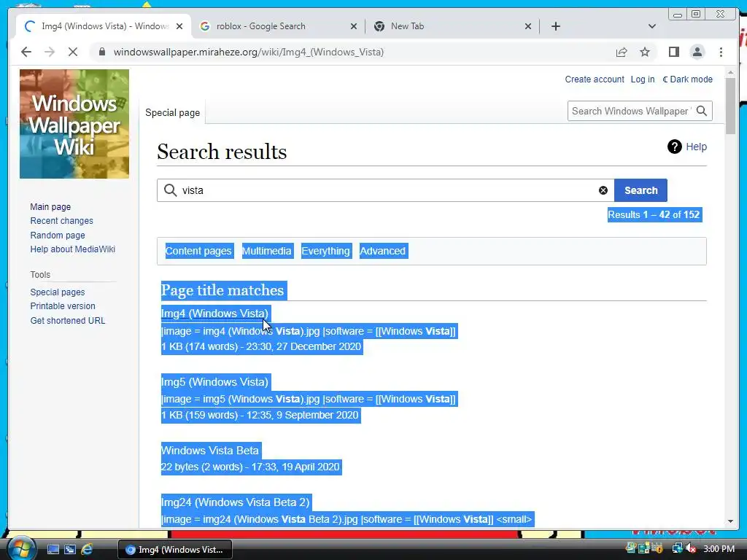Clear the search field with the X icon

603,190
